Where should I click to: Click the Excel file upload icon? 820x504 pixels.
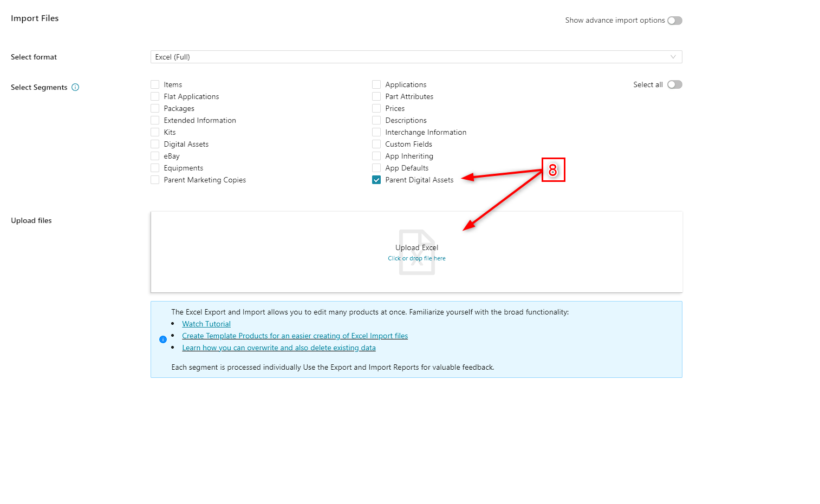pos(416,252)
